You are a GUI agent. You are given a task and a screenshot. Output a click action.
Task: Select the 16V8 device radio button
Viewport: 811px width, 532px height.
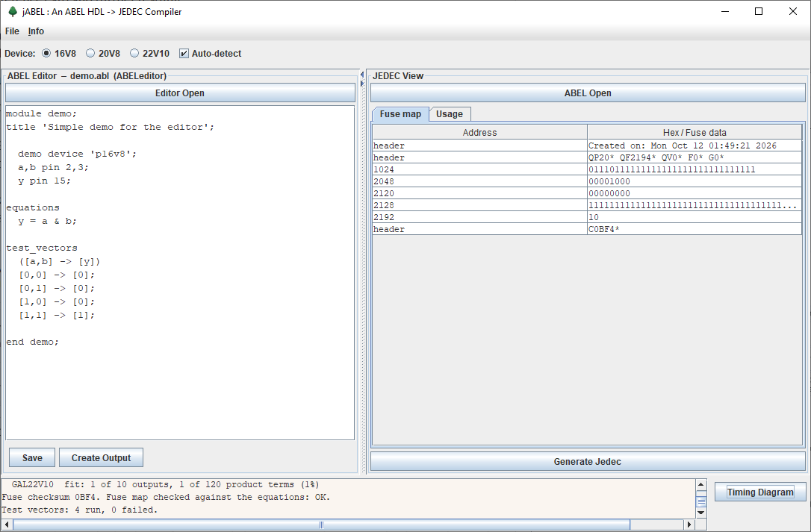tap(59, 53)
